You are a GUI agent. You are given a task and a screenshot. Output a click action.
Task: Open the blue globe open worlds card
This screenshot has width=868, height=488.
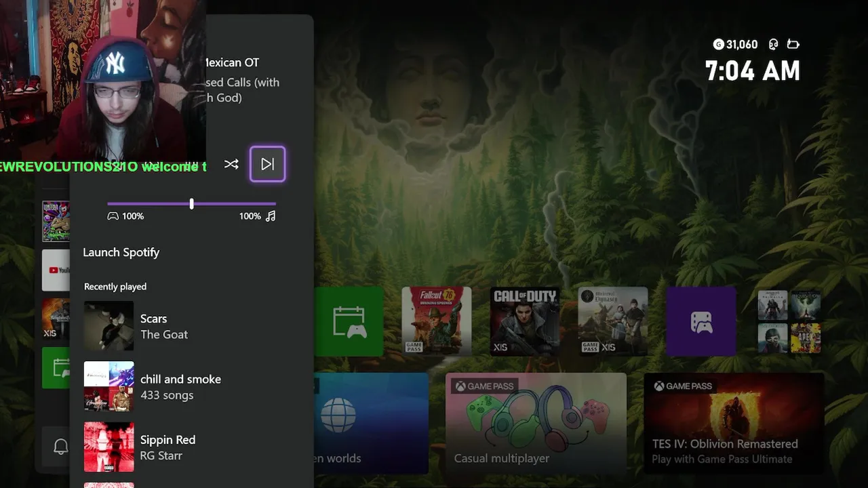coord(372,424)
